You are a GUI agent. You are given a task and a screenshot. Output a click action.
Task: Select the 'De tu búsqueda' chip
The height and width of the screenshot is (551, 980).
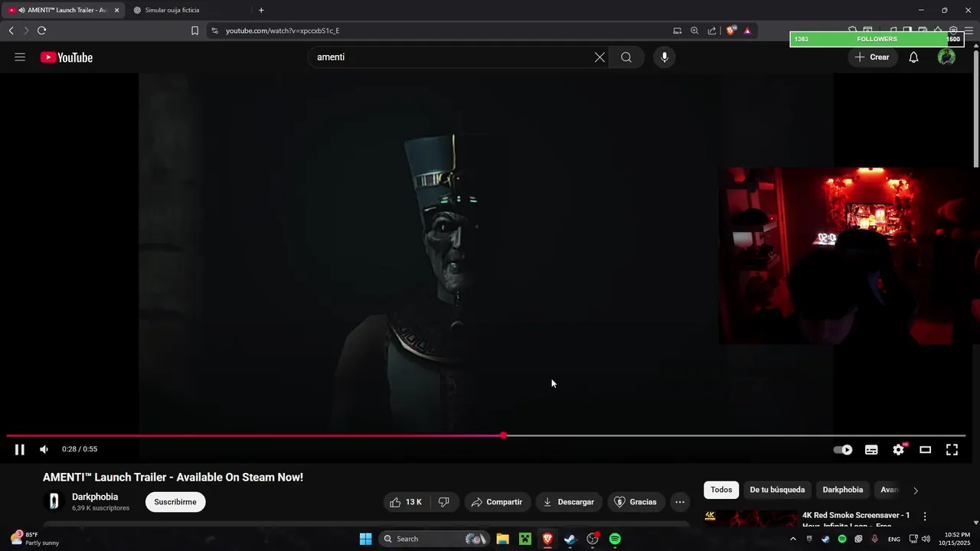pos(777,490)
